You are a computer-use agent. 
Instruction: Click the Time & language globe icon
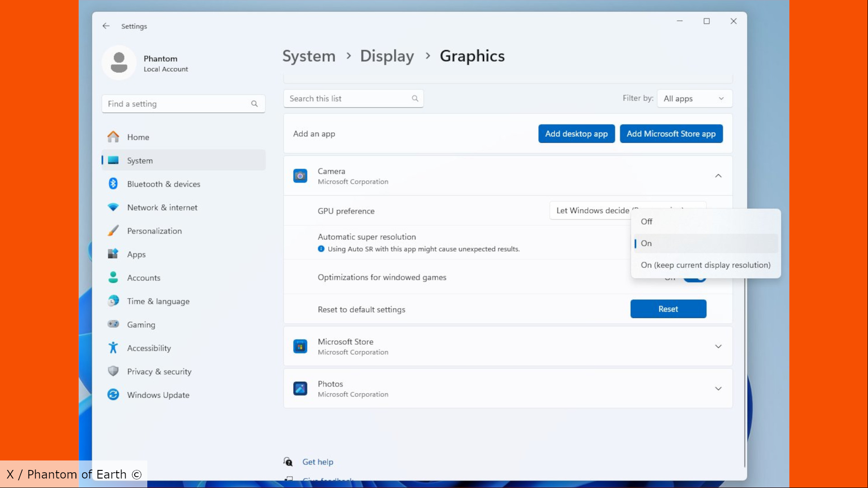point(113,301)
